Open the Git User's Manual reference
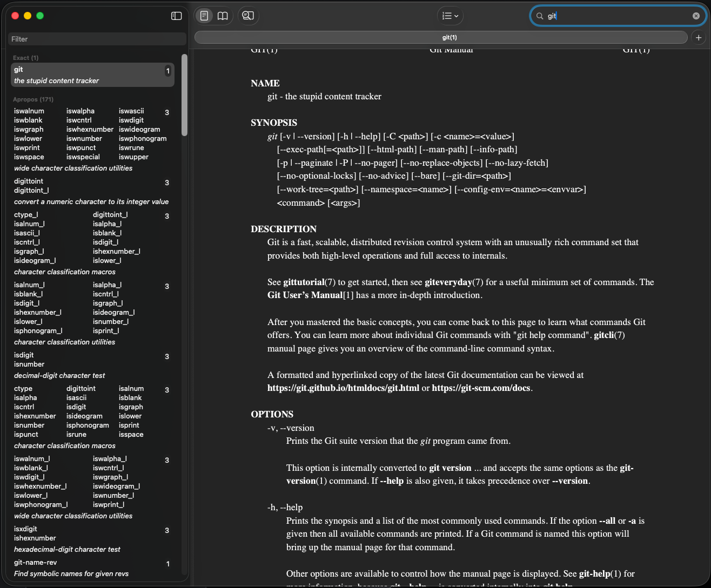The height and width of the screenshot is (588, 711). click(x=310, y=295)
